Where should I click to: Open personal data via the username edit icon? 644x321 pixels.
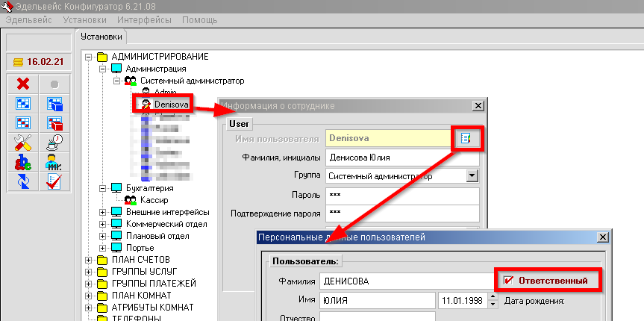(466, 138)
